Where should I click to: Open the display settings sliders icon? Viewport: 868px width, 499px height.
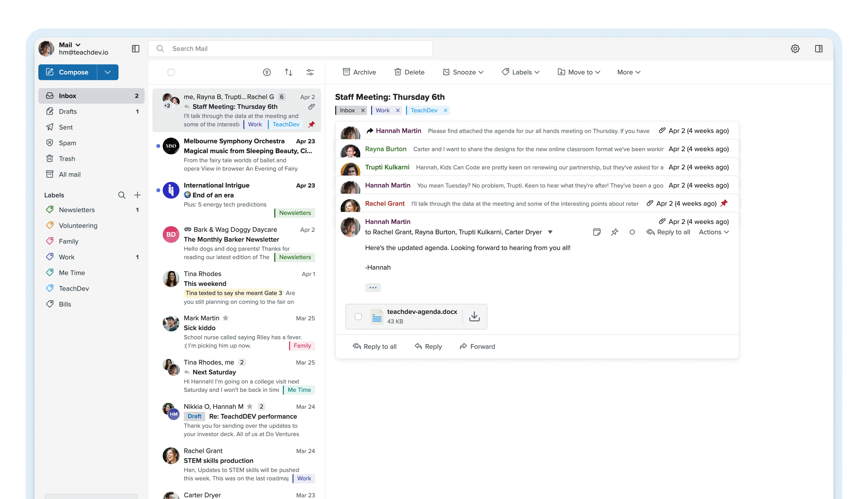[310, 72]
